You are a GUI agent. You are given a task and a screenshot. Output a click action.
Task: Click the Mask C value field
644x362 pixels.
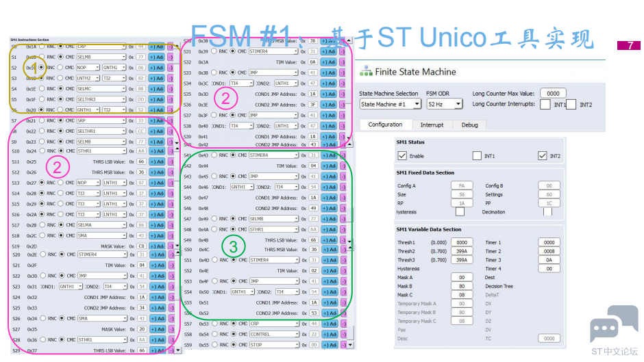(x=462, y=295)
